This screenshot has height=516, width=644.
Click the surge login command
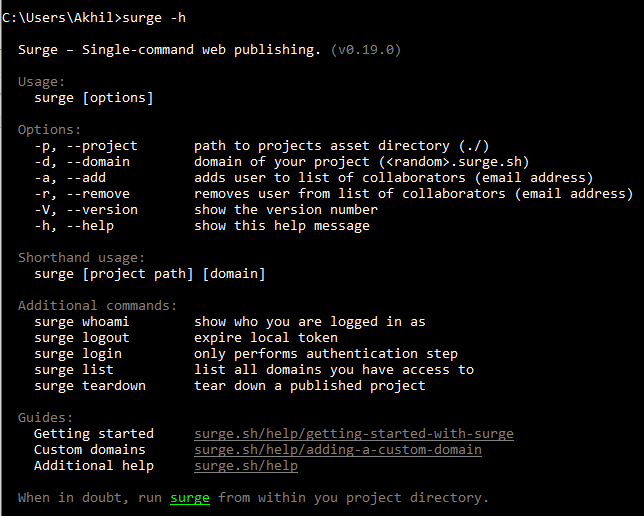tap(78, 354)
